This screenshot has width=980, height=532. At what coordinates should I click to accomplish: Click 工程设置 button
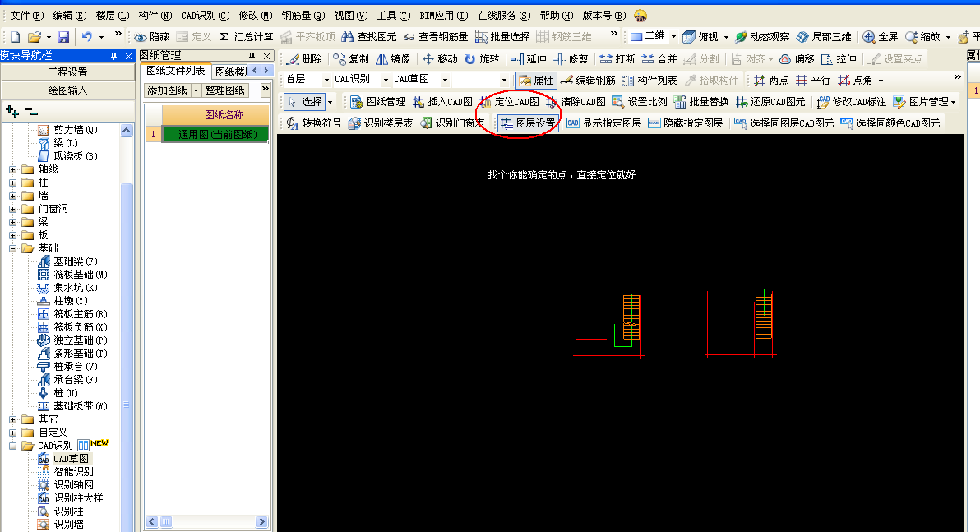click(67, 72)
